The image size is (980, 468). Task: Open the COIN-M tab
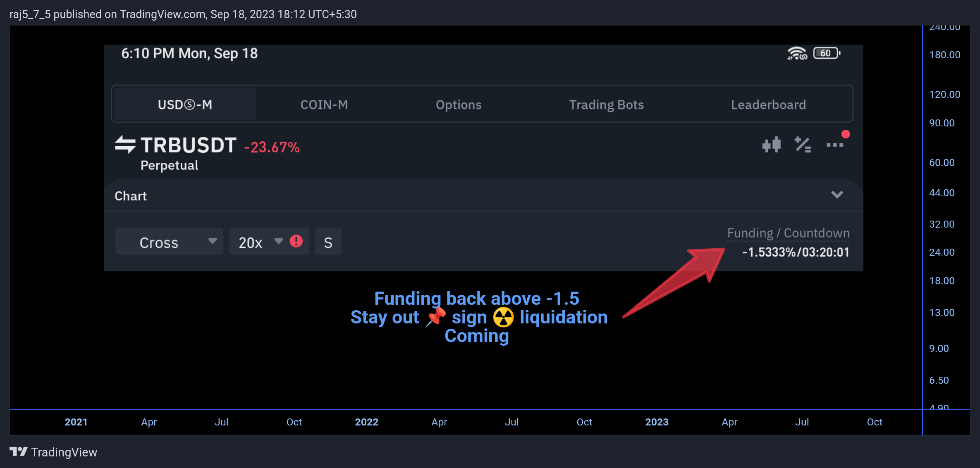coord(324,105)
